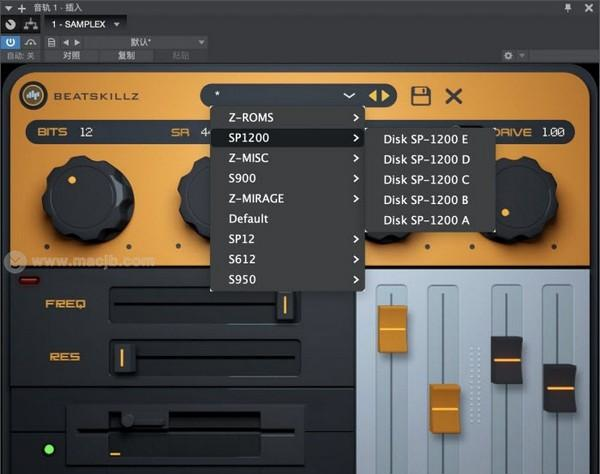Choose the Default preset entry
The image size is (600, 474).
[x=249, y=219]
